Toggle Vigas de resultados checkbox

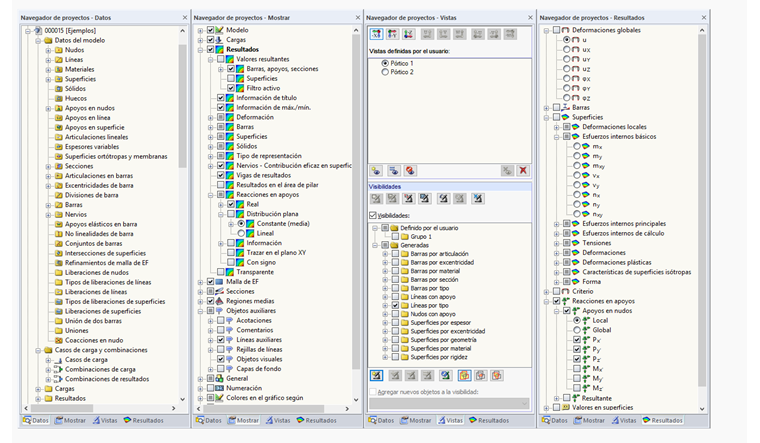(x=221, y=175)
